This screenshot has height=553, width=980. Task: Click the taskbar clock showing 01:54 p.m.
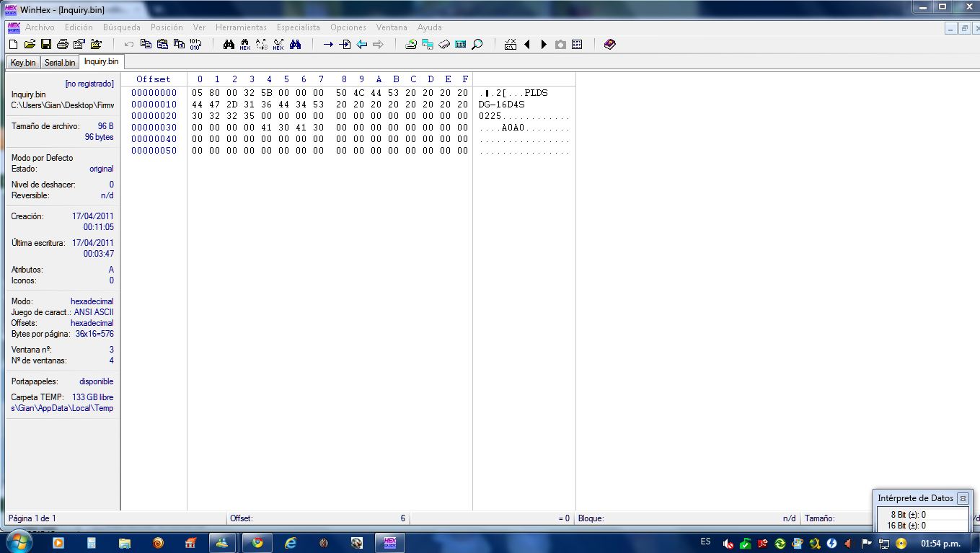[940, 543]
